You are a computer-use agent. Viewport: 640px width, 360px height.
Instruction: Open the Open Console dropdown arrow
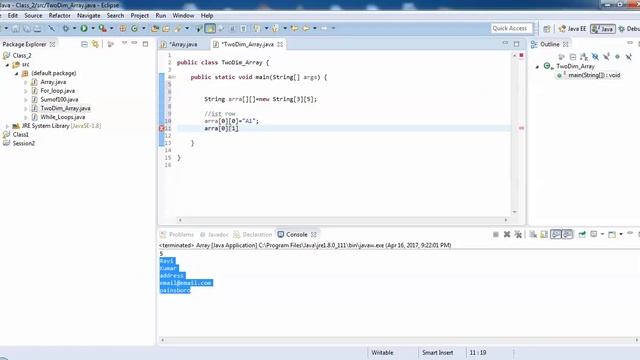(620, 234)
